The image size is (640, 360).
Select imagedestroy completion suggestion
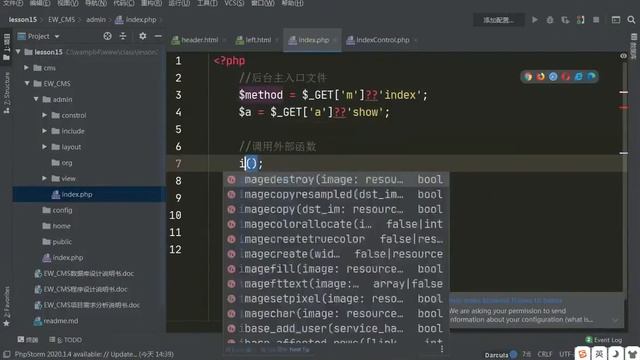336,180
